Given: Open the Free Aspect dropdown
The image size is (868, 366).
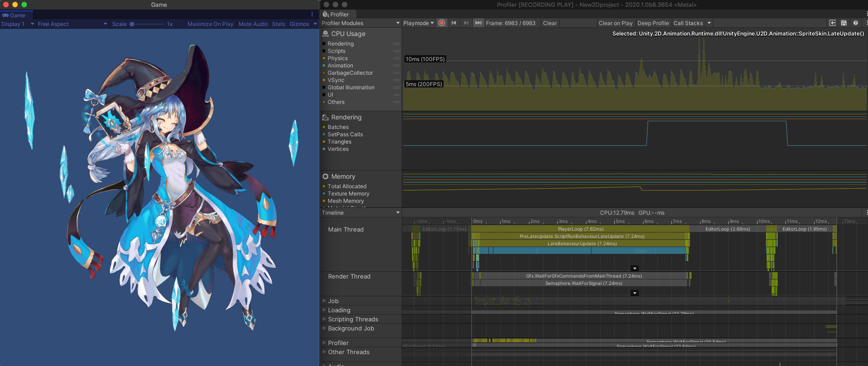Looking at the screenshot, I should [x=73, y=24].
